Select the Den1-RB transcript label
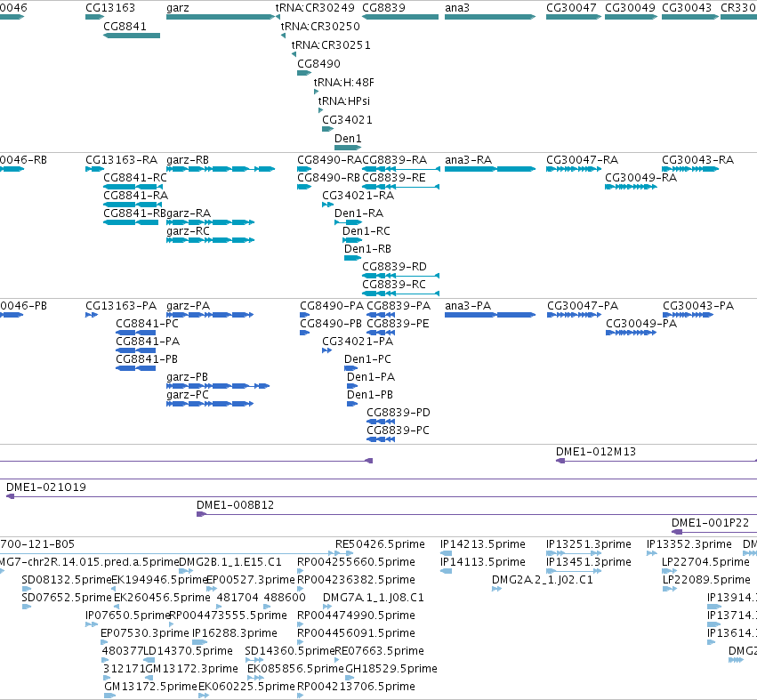The image size is (757, 700). pyautogui.click(x=367, y=249)
